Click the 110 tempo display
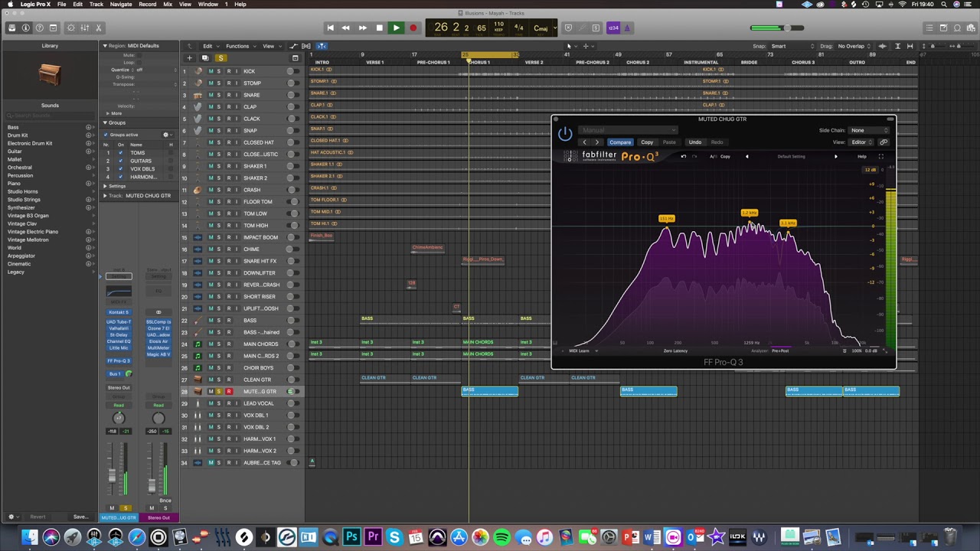Screen dimensions: 980x551 [x=498, y=24]
